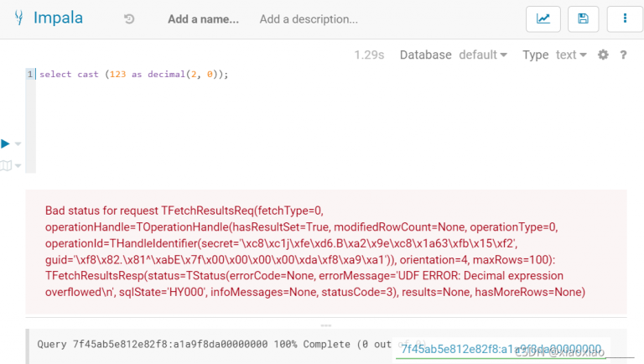Click the explain map icon
644x364 pixels.
6,165
